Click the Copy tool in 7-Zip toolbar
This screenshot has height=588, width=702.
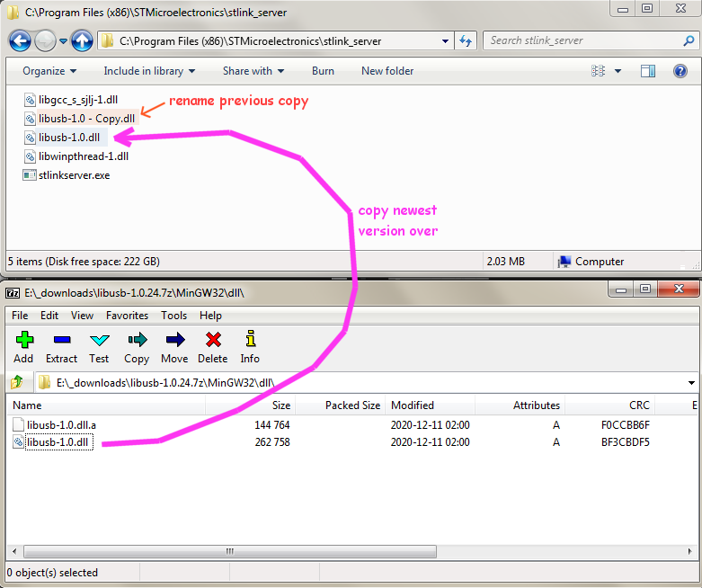tap(137, 347)
